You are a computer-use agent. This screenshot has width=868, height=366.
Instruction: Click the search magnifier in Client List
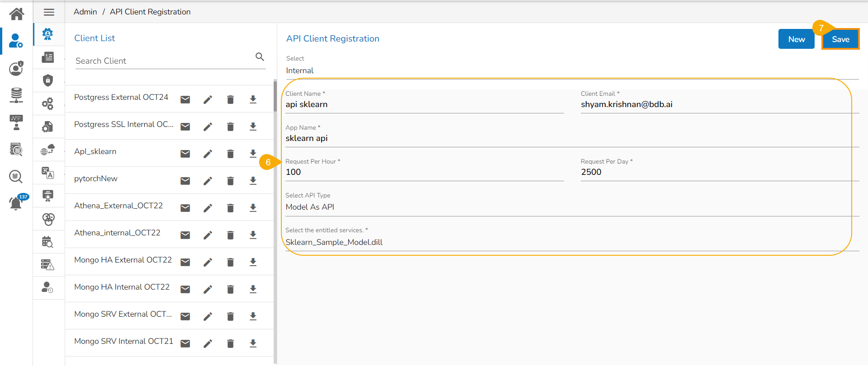click(x=260, y=57)
